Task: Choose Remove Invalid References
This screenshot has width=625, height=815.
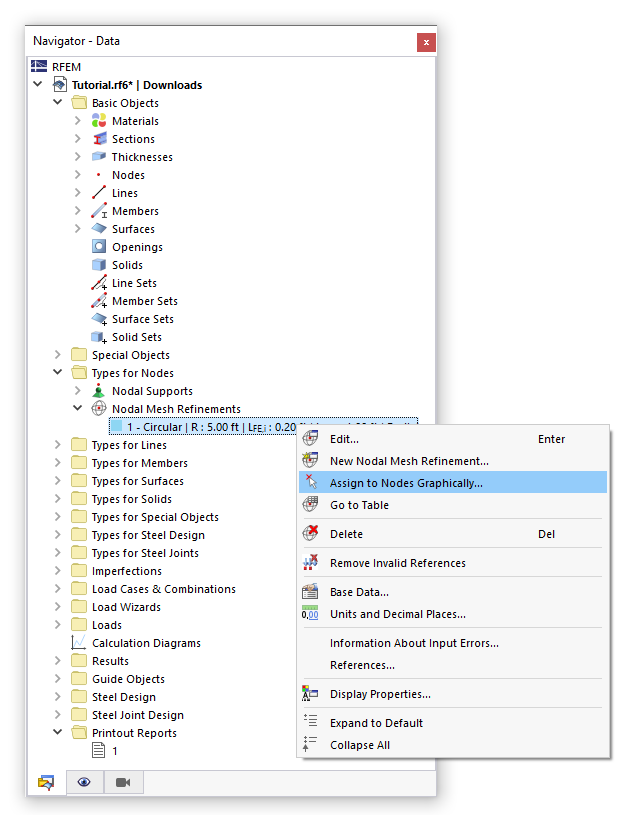Action: [453, 562]
